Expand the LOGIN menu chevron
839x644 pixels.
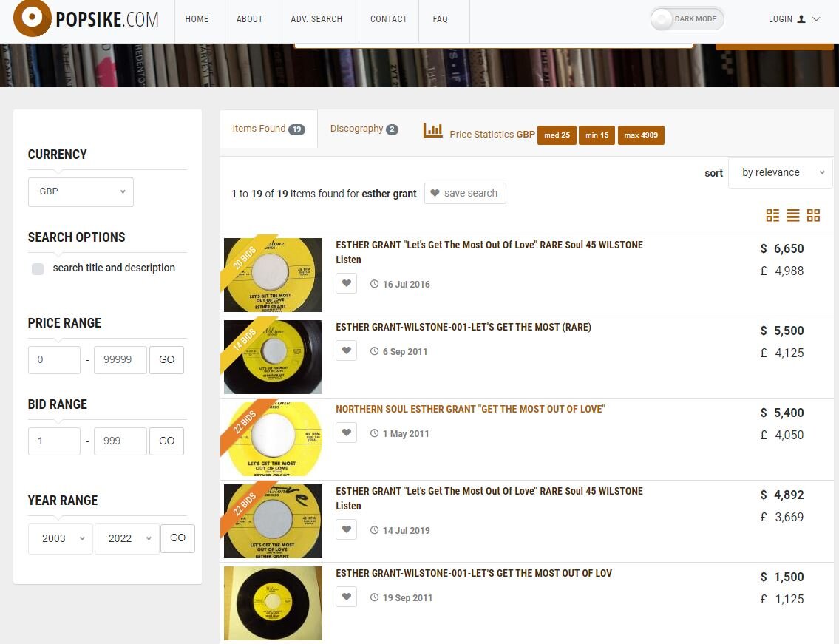(816, 18)
